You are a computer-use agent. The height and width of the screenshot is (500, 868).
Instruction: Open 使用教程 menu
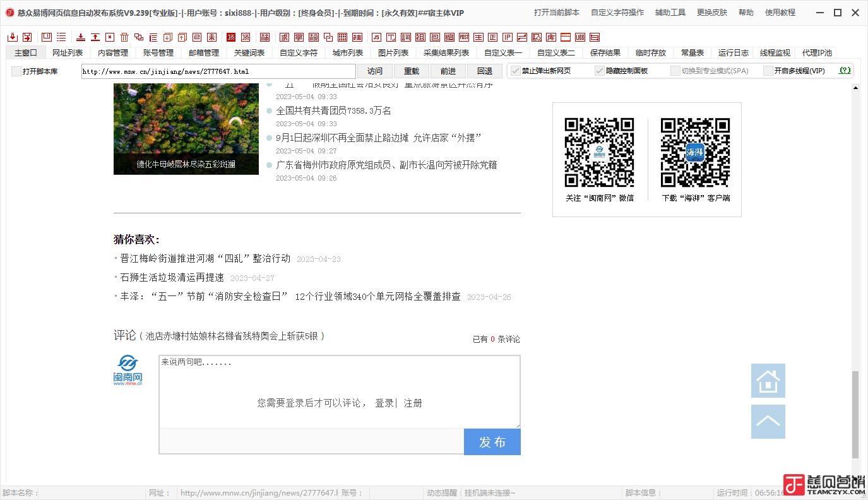780,13
